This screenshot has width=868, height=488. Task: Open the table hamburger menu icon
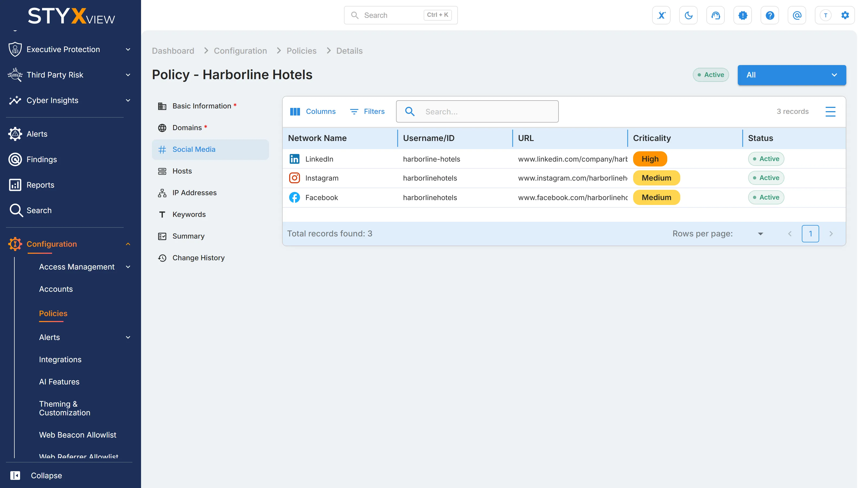click(x=830, y=111)
